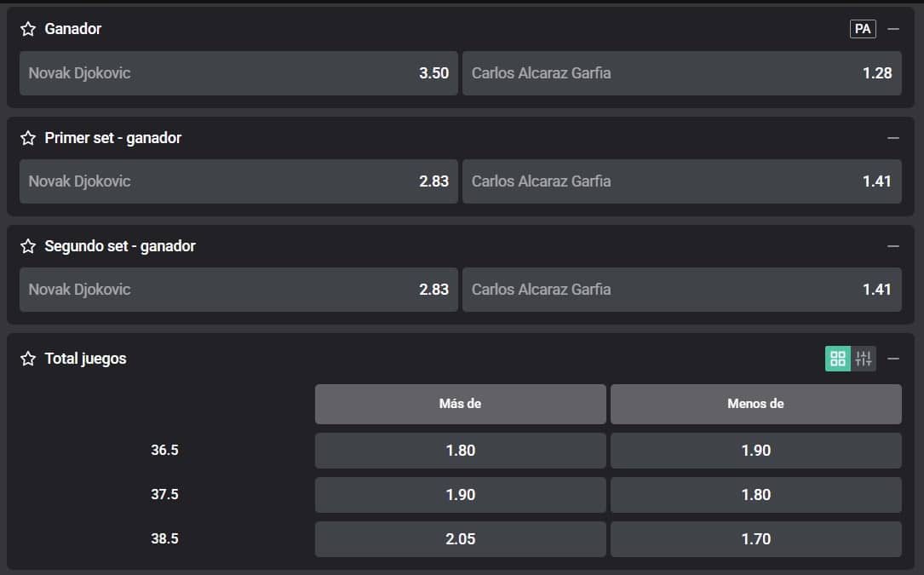Pick Carlos Alcaraz Garfia winner at 1.28
This screenshot has height=575, width=924.
681,73
